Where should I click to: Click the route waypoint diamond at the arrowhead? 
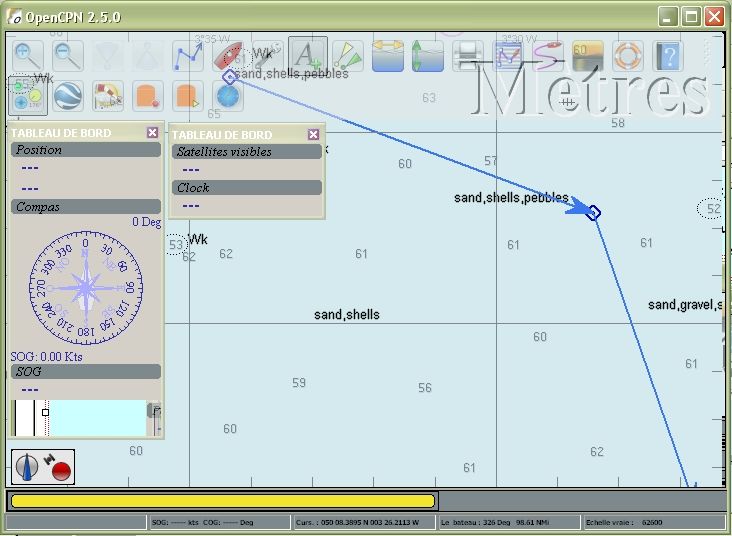click(x=593, y=213)
